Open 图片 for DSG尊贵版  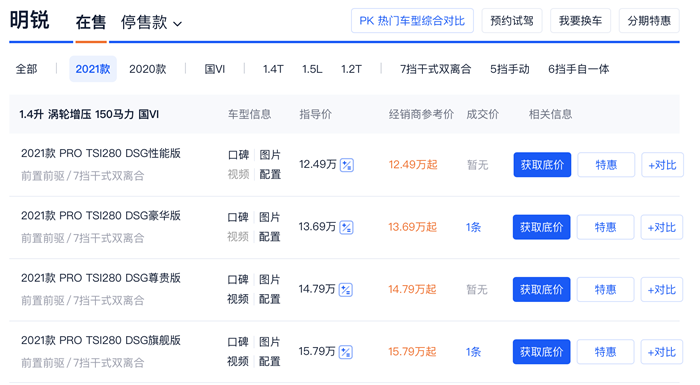pos(270,280)
